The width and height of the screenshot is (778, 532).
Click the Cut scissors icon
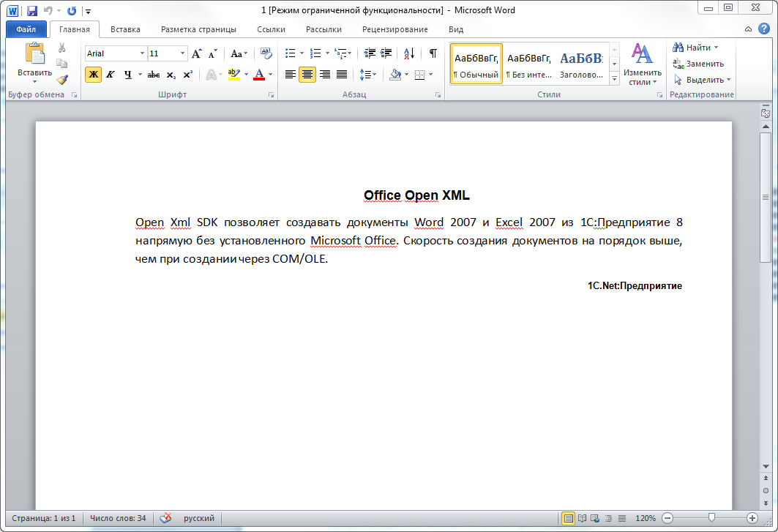coord(62,48)
